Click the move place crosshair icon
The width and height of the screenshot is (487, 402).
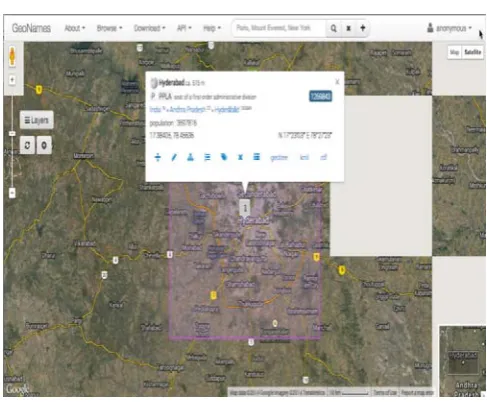point(158,157)
